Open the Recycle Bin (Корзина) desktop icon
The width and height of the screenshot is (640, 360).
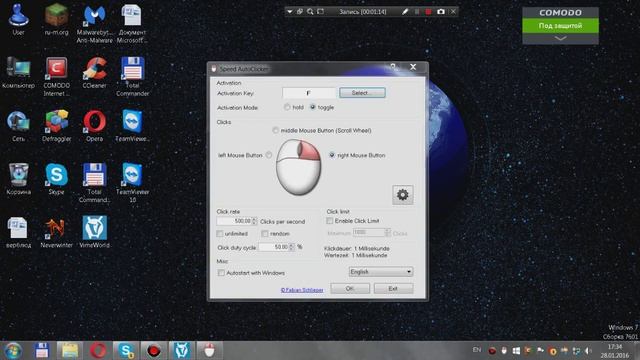click(x=18, y=178)
